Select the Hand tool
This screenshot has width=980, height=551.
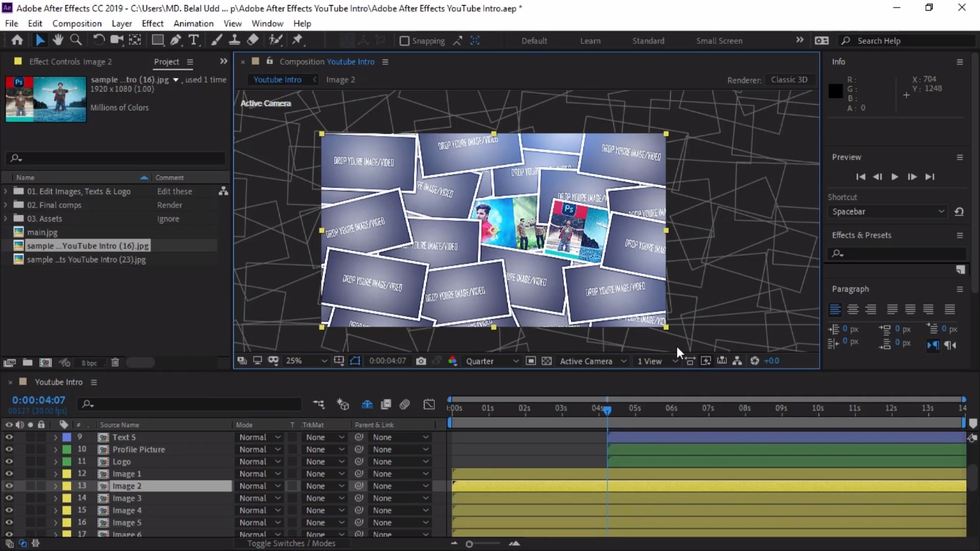[58, 40]
